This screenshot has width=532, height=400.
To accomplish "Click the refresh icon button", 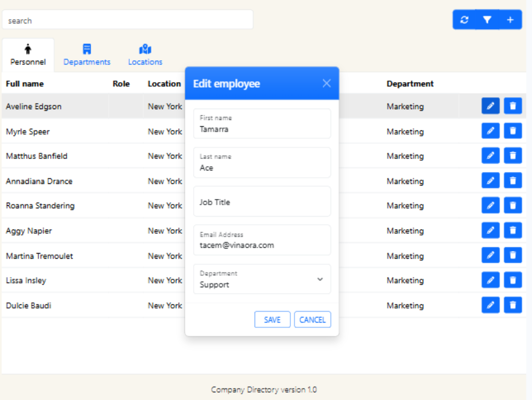I will [x=464, y=20].
